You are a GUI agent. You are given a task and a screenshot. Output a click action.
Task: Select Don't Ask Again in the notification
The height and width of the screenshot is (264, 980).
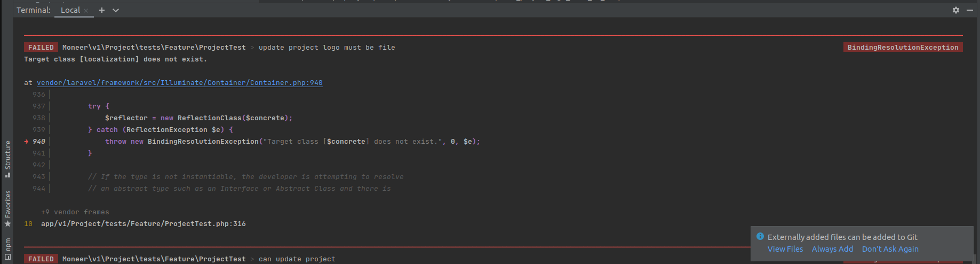tap(890, 249)
